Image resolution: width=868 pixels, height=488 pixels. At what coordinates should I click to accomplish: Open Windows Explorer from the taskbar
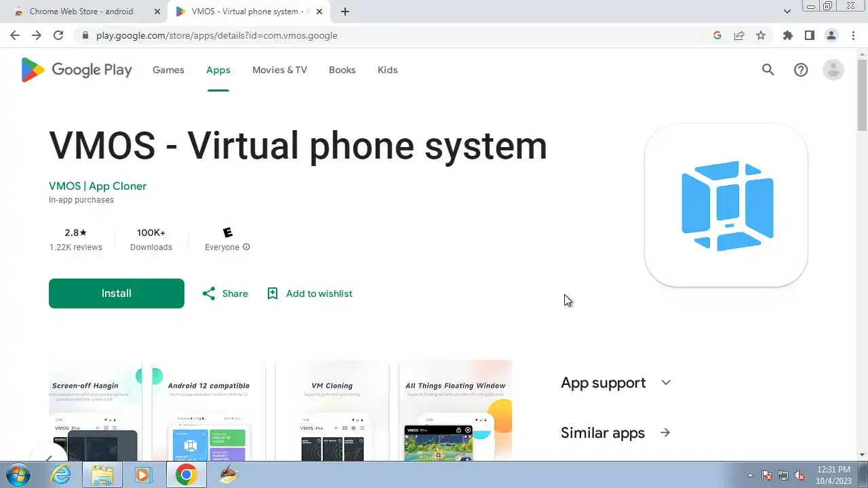102,474
